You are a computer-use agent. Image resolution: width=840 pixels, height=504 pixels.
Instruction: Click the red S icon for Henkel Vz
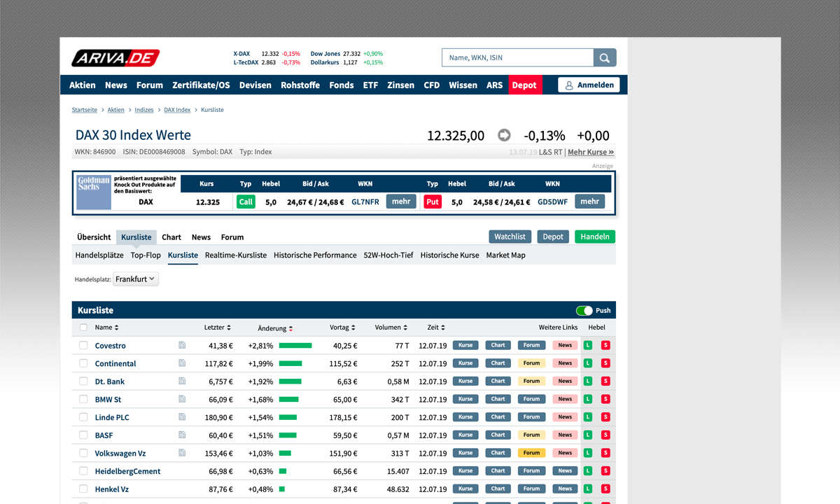(605, 489)
